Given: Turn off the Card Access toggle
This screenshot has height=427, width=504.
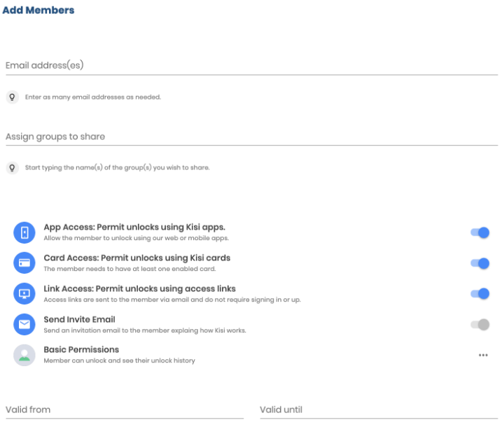Looking at the screenshot, I should (x=480, y=263).
